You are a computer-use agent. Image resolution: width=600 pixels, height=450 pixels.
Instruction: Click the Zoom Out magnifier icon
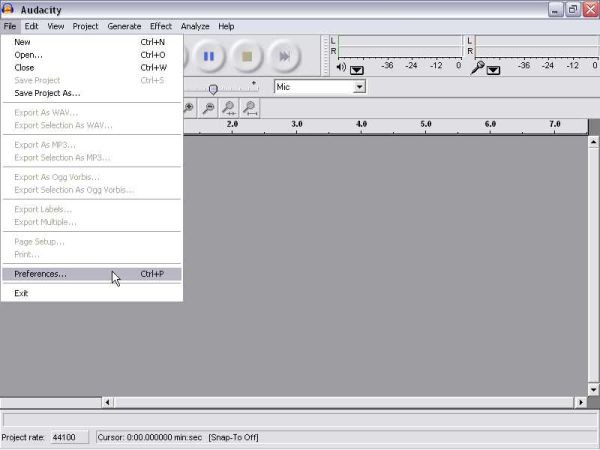pyautogui.click(x=208, y=108)
